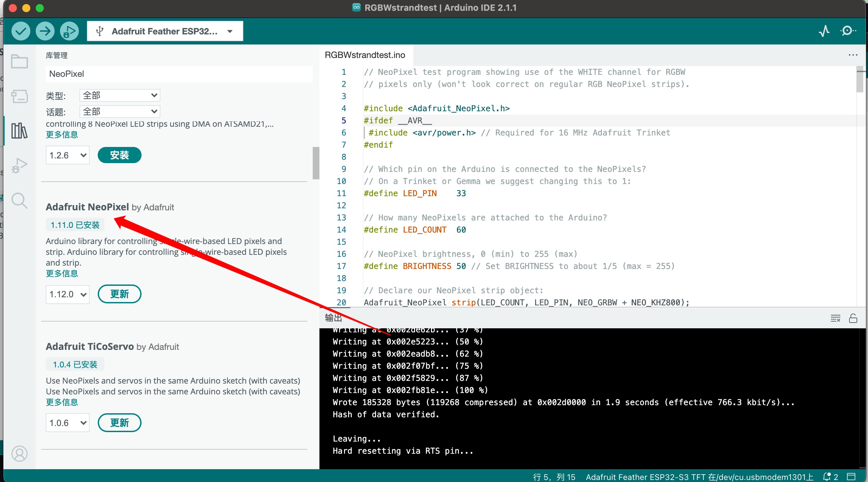Viewport: 868px width, 482px height.
Task: Open the 1.2.6 version dropdown
Action: 68,155
